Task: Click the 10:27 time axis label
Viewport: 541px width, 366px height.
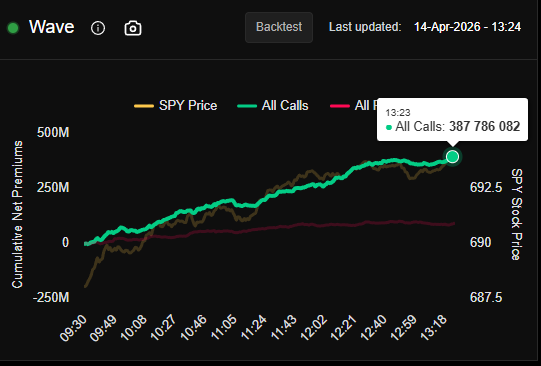Action: point(163,328)
